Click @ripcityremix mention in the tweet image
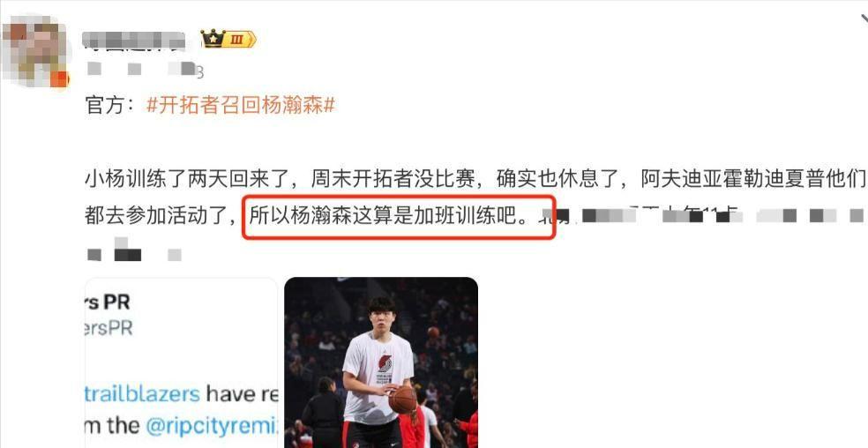Viewport: 868px width, 448px height. click(211, 425)
